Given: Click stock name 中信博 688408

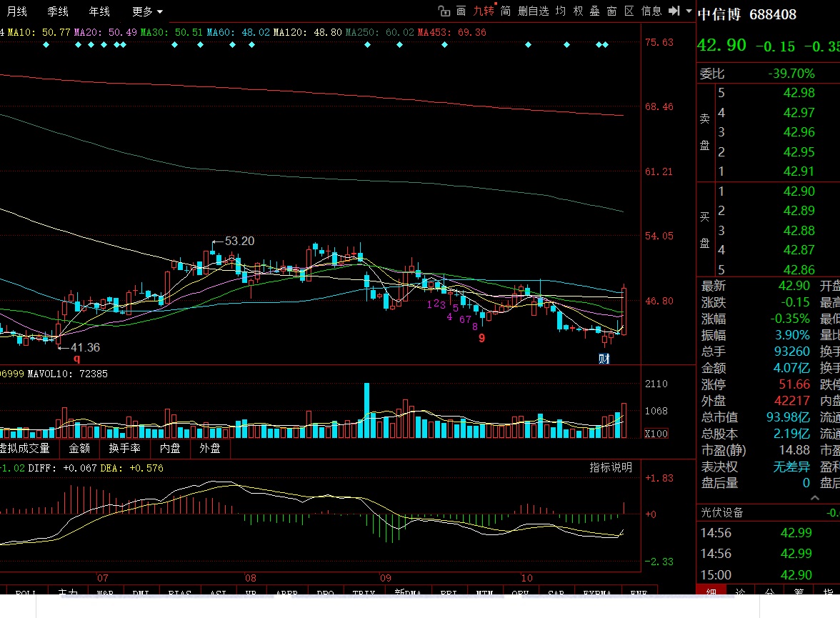Looking at the screenshot, I should 747,14.
